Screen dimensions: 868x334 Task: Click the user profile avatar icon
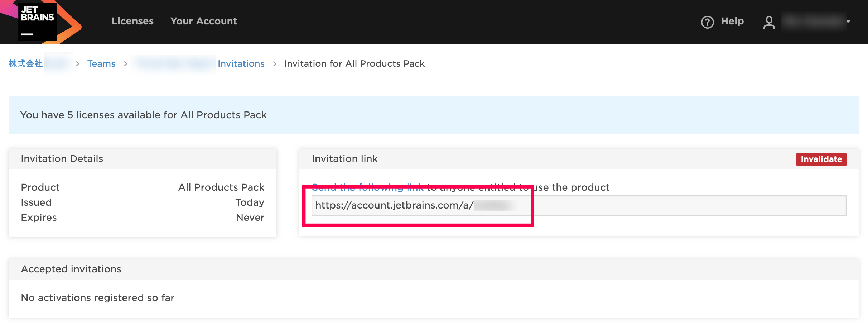[x=769, y=22]
